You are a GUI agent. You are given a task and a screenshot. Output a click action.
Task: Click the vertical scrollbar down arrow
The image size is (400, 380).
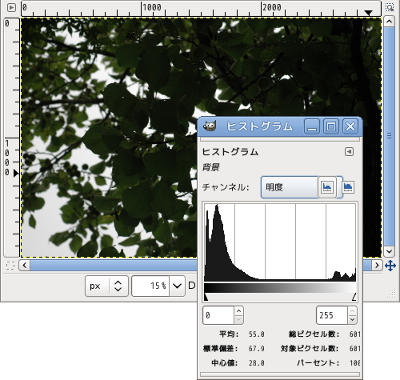[x=389, y=251]
